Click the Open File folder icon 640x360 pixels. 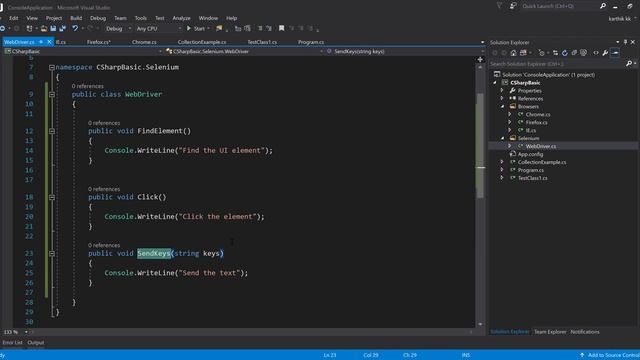(x=44, y=29)
